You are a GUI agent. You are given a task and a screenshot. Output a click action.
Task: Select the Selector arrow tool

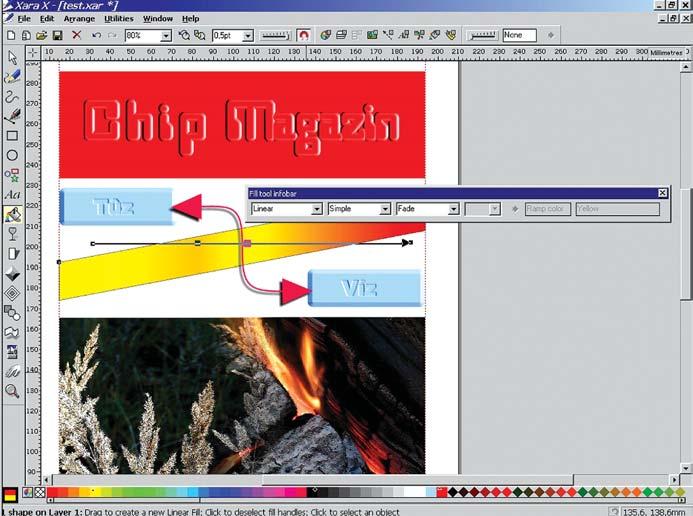coord(12,57)
